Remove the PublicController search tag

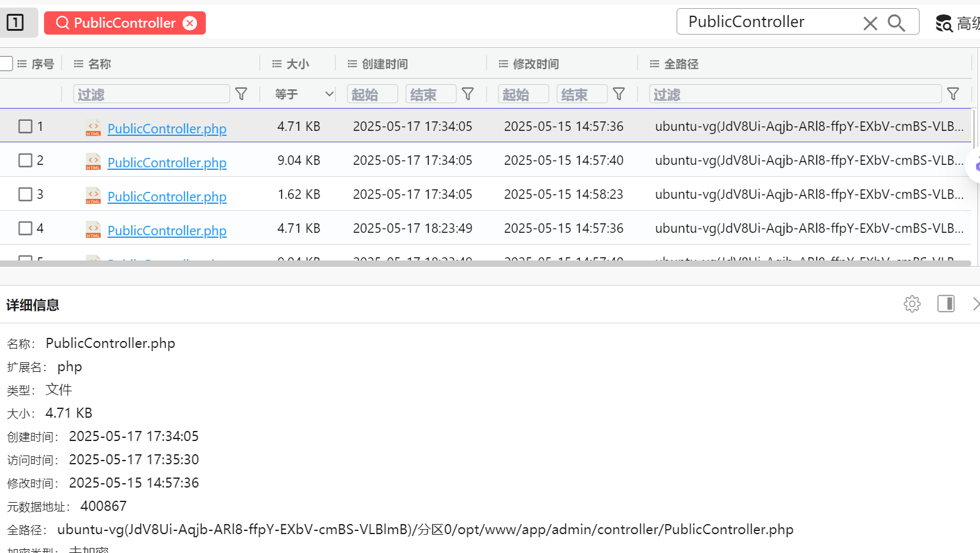click(189, 23)
